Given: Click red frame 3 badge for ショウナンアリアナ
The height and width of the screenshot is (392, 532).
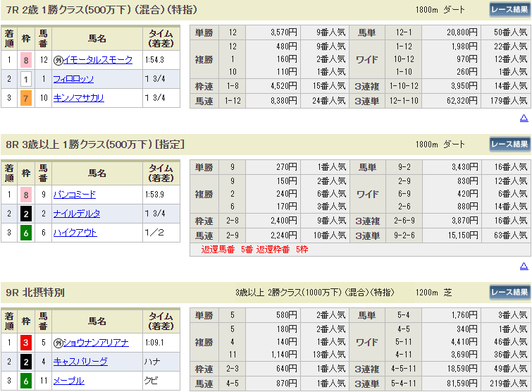Looking at the screenshot, I should point(26,343).
